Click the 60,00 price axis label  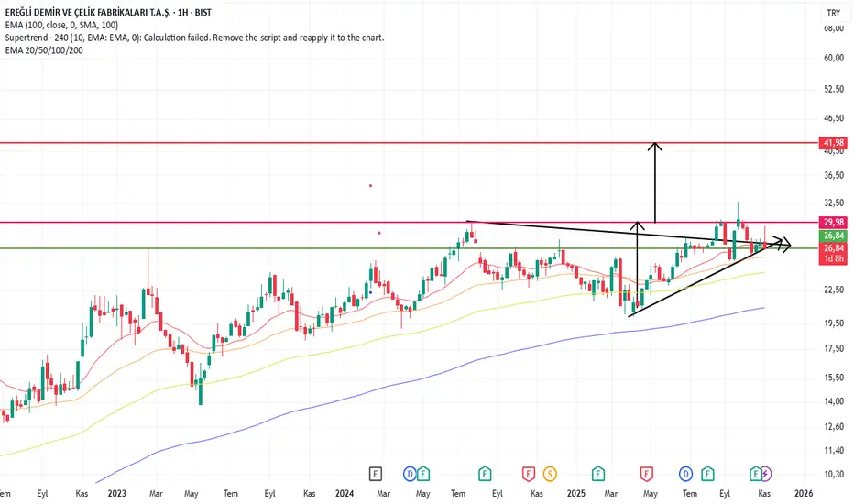834,58
